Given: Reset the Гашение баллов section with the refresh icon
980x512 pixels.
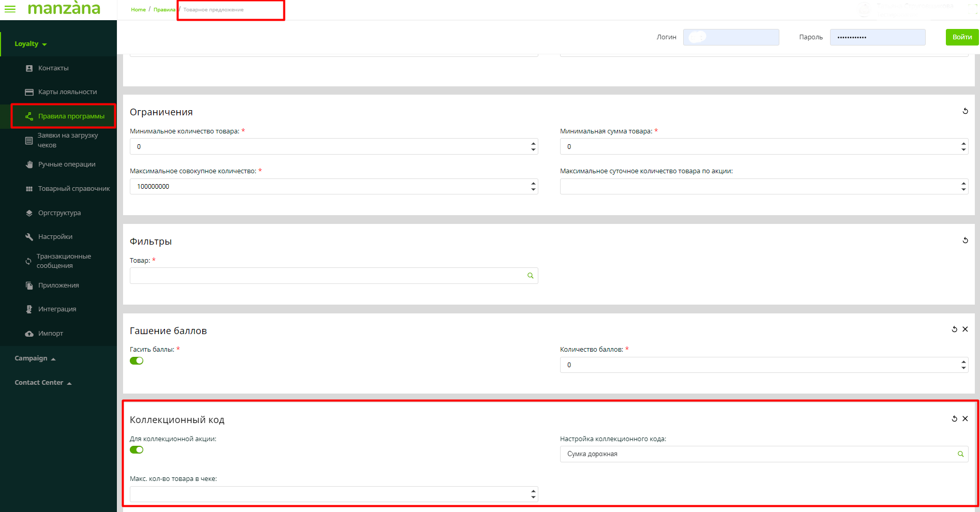Looking at the screenshot, I should [954, 329].
